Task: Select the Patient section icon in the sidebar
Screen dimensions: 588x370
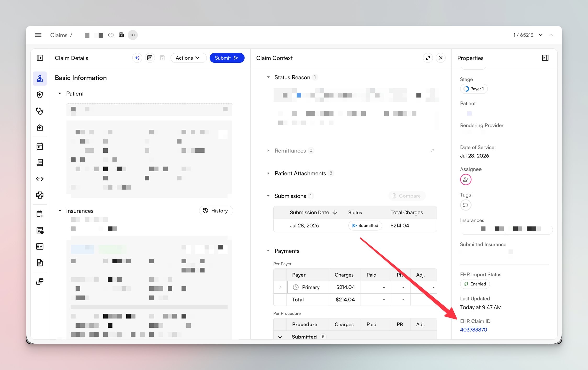Action: 40,78
